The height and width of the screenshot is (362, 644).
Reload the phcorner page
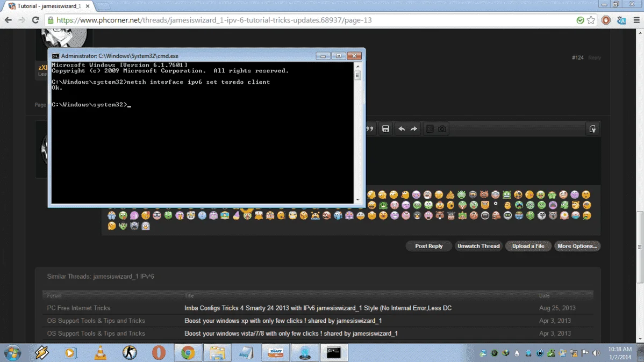pyautogui.click(x=35, y=20)
